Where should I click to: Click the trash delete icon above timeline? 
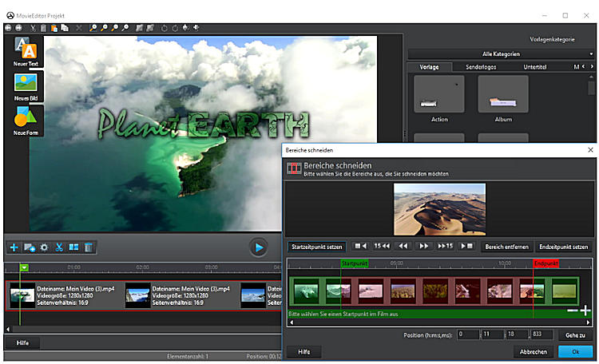(89, 247)
